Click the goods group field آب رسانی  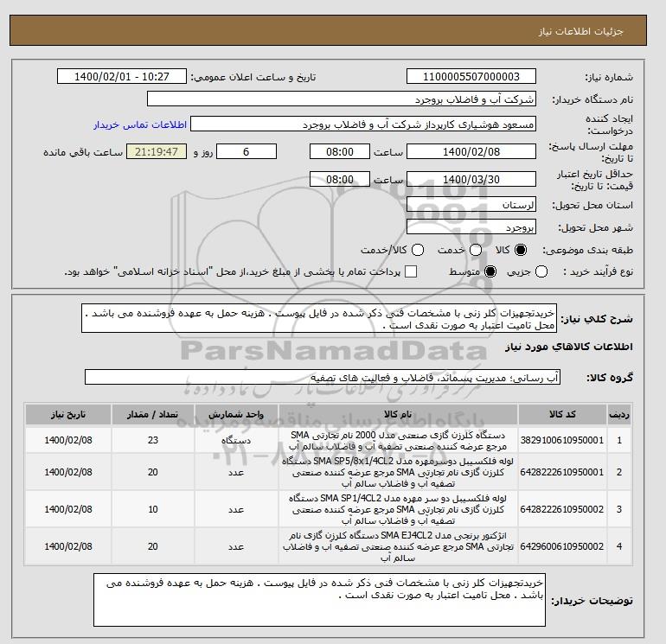323,377
